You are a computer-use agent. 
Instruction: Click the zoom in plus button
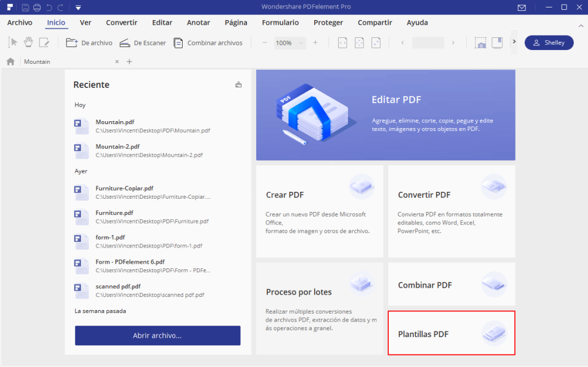(x=315, y=43)
